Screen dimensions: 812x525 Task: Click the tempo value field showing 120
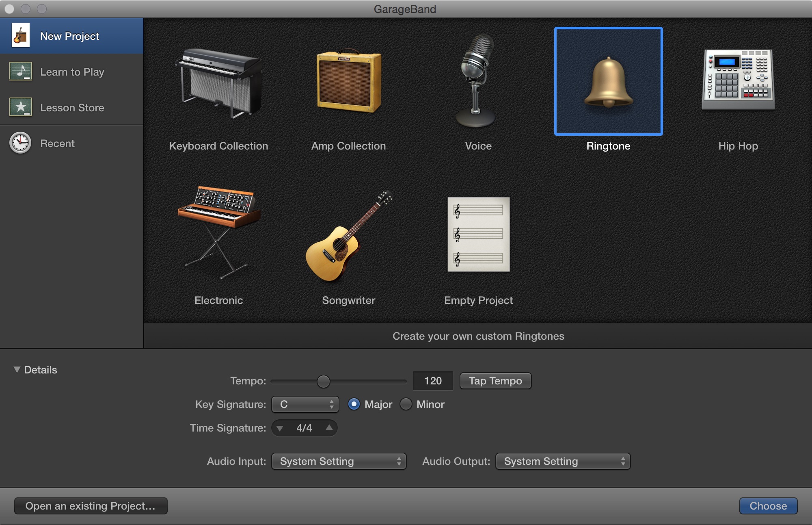tap(433, 381)
